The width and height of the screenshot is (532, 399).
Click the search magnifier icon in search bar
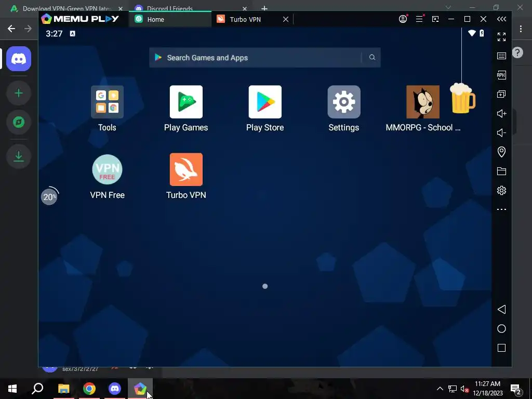tap(372, 57)
